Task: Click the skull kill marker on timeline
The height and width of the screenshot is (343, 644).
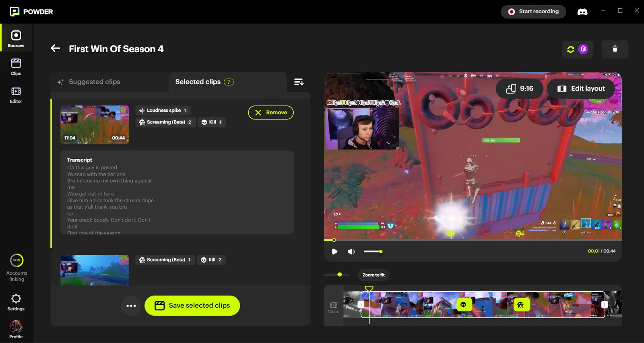Action: coord(463,305)
